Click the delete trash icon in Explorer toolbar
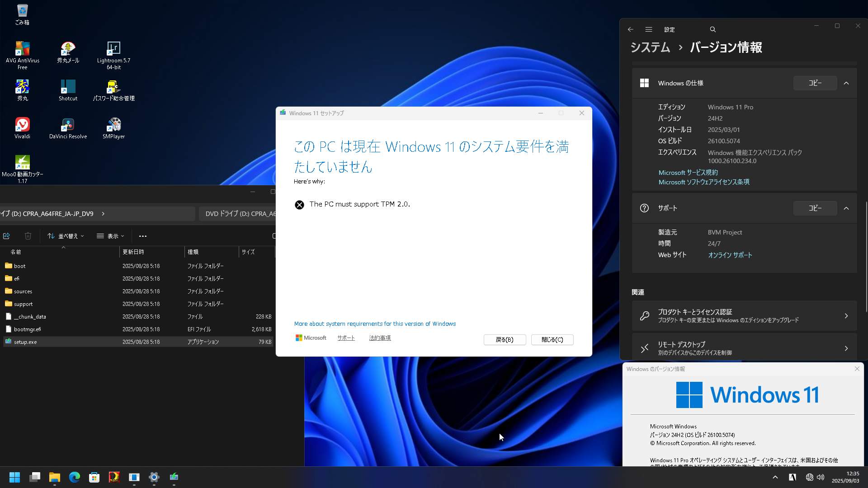 tap(28, 236)
